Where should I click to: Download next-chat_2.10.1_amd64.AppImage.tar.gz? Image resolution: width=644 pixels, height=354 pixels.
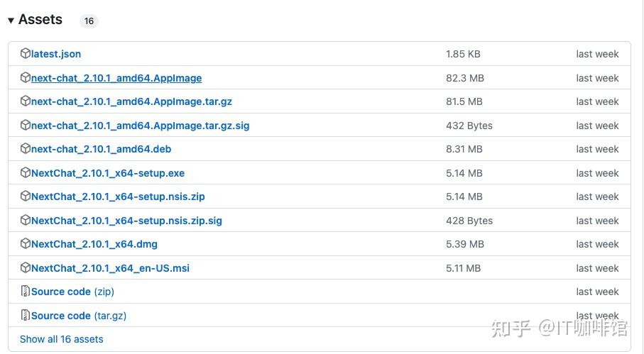point(131,101)
